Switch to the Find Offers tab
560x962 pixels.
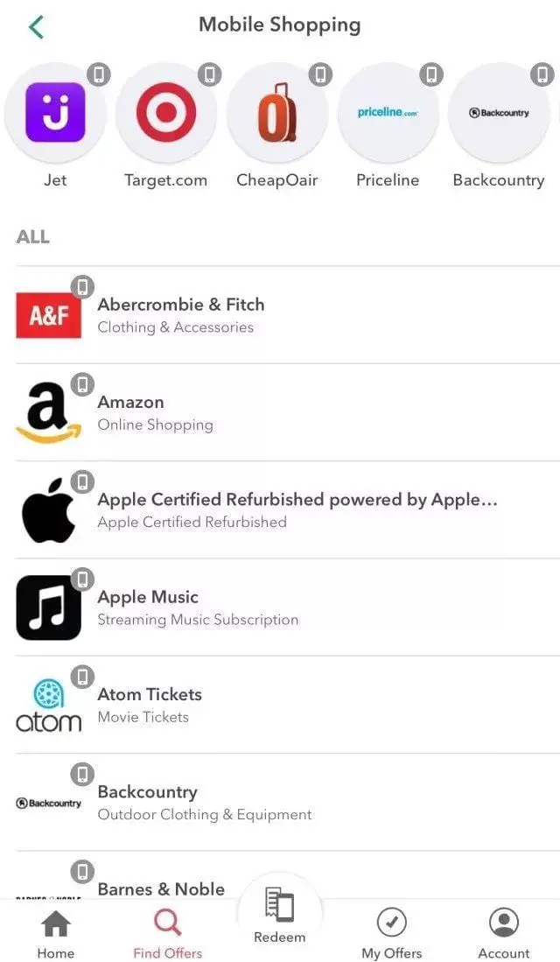(x=167, y=934)
